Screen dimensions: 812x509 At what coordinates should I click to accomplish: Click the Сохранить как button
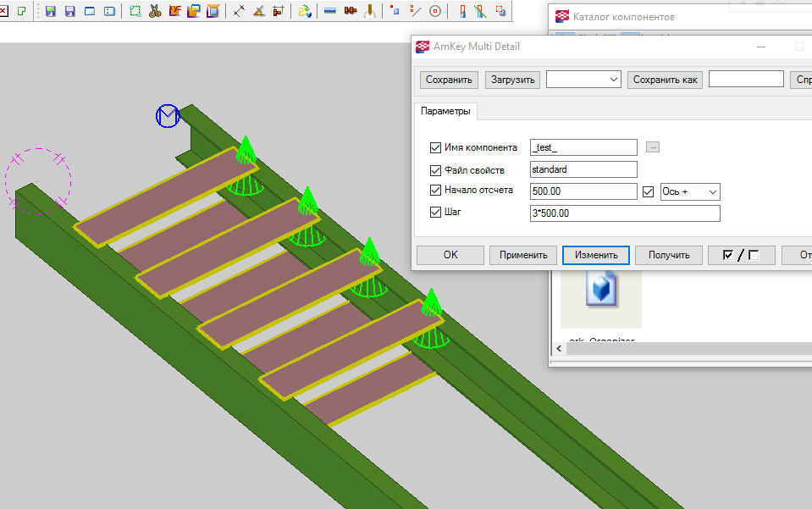click(x=666, y=80)
